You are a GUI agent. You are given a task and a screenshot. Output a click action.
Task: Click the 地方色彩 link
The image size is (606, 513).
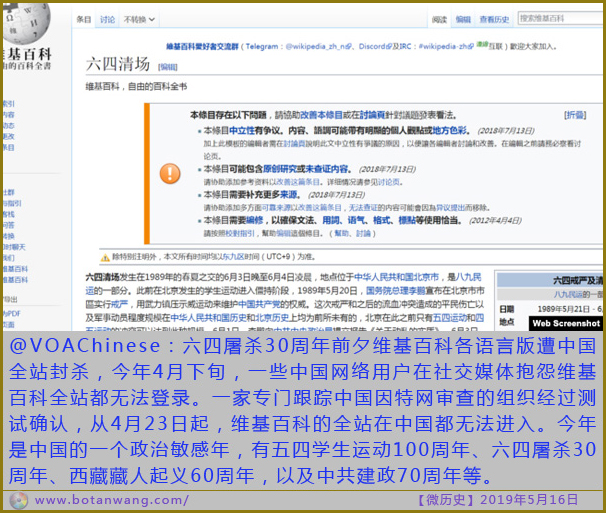[449, 131]
